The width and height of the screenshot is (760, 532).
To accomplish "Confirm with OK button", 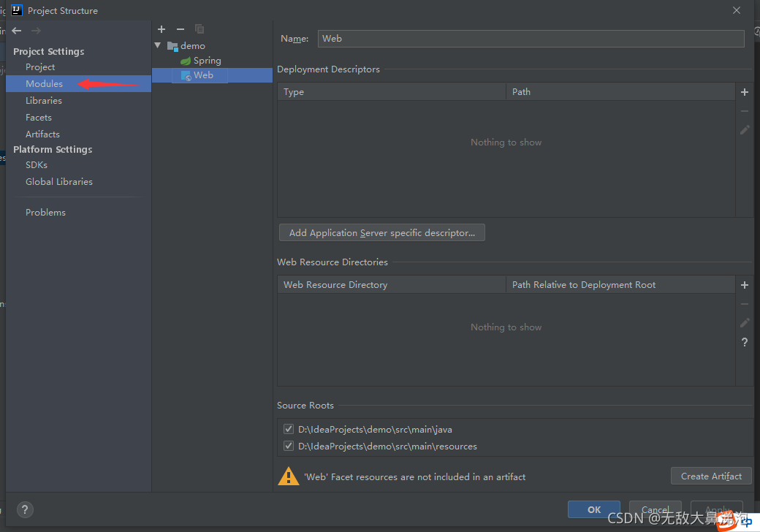I will point(593,509).
